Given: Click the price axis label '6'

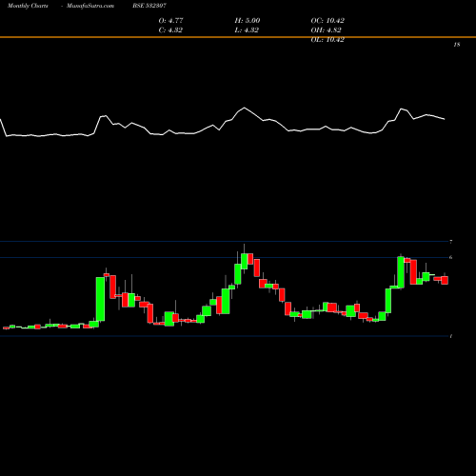Looking at the screenshot, I should [451, 257].
